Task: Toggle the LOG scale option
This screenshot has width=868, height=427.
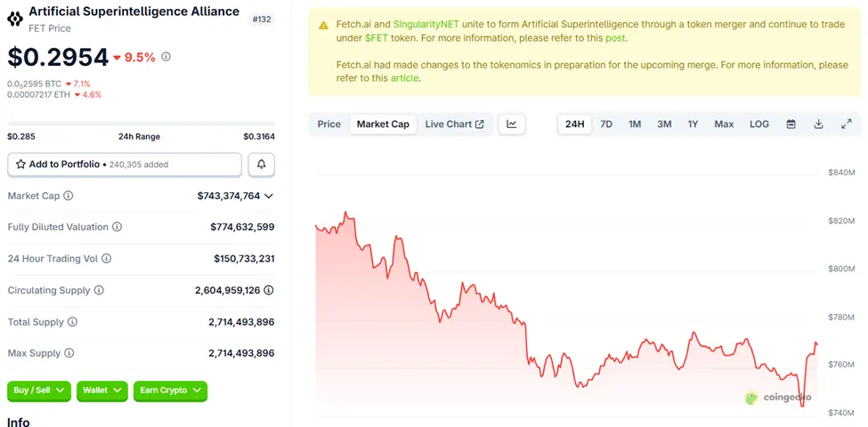Action: (x=759, y=125)
